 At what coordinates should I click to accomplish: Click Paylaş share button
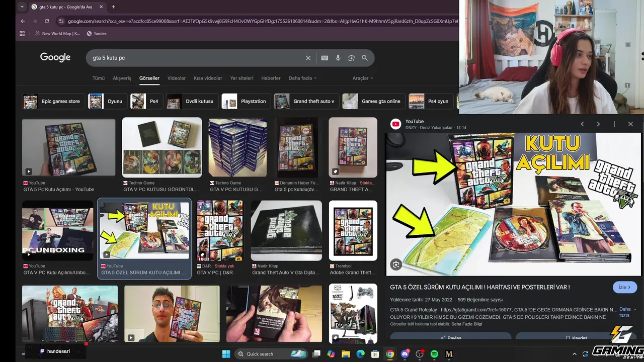click(x=451, y=338)
